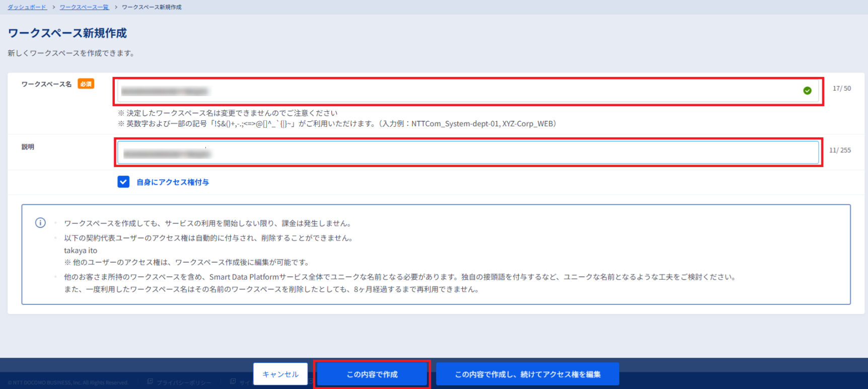This screenshot has width=868, height=389.
Task: Focus the ワークスペース名 text field
Action: point(458,91)
